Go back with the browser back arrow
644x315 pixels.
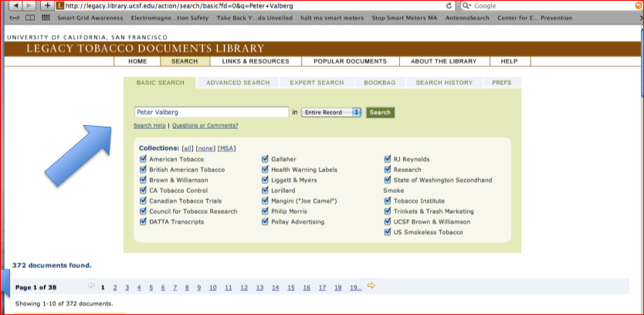[x=15, y=5]
